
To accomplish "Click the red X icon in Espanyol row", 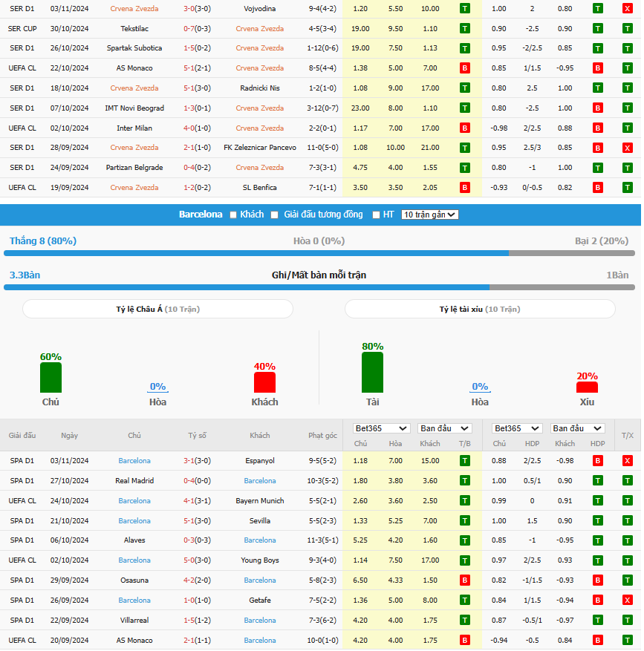I will pos(628,461).
